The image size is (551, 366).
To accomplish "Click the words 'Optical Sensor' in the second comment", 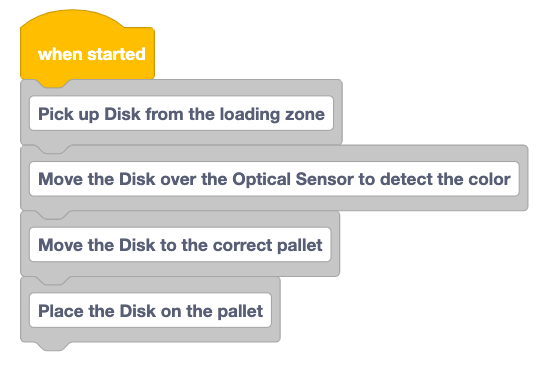I will (x=293, y=179).
